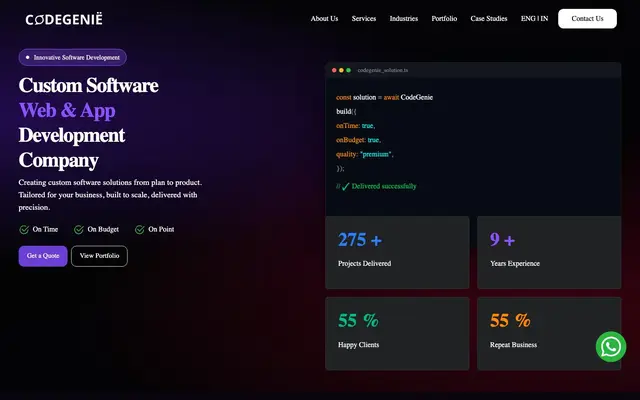Click the codegenie_solution.ts file name
The height and width of the screenshot is (400, 640).
coord(382,70)
